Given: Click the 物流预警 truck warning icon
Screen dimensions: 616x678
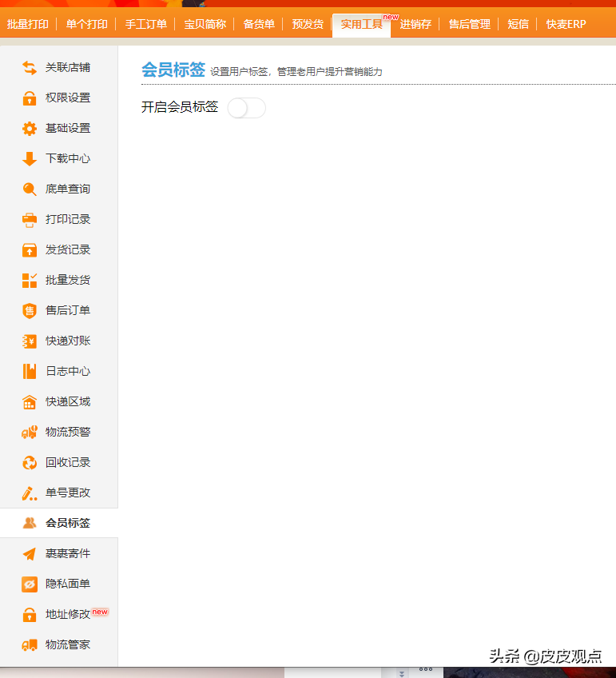Looking at the screenshot, I should pyautogui.click(x=30, y=433).
